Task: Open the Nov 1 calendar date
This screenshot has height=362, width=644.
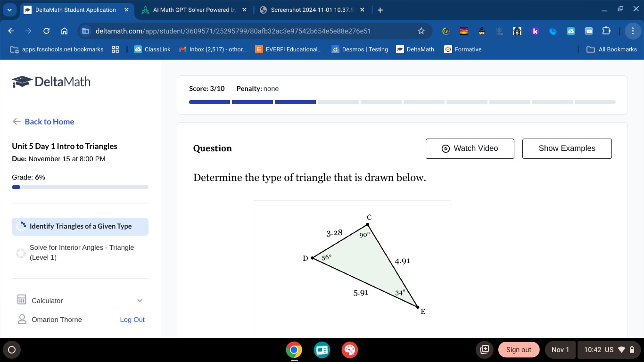Action: pos(560,350)
